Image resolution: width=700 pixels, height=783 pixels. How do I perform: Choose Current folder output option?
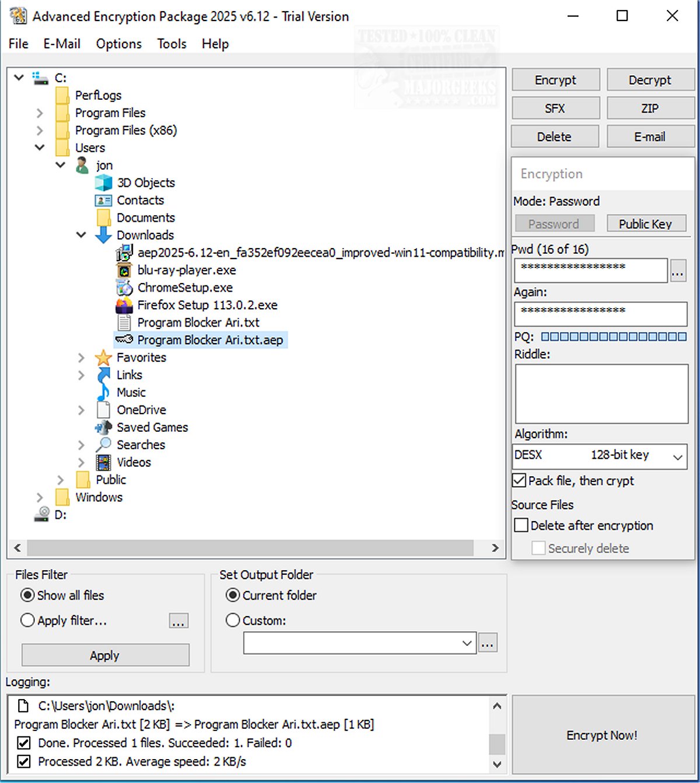(233, 595)
